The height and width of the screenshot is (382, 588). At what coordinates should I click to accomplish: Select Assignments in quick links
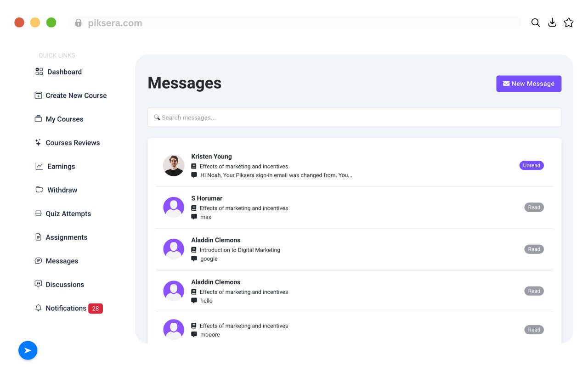[x=66, y=237]
